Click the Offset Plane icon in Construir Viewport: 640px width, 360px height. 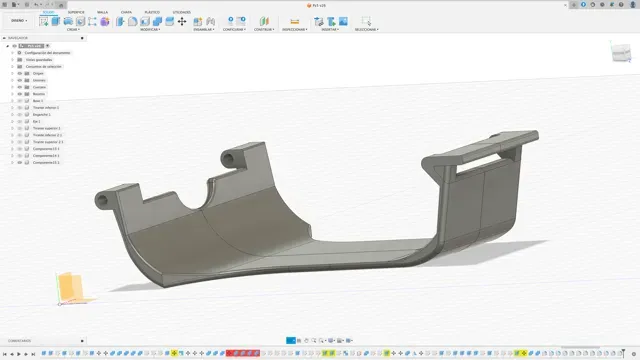point(264,21)
